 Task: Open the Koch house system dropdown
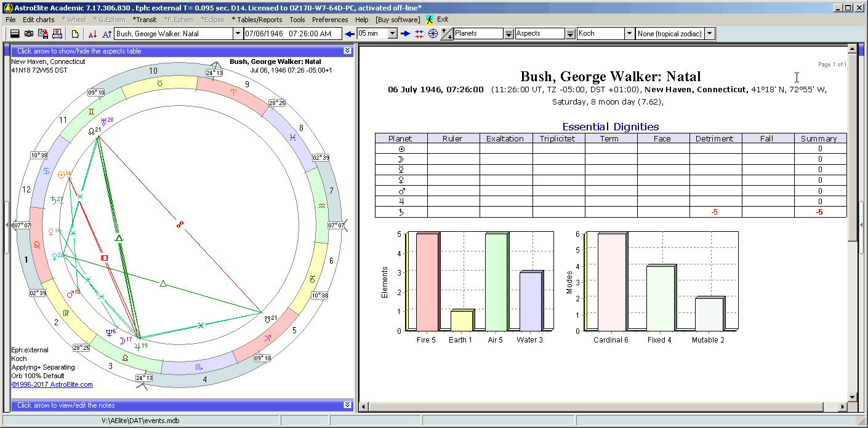pyautogui.click(x=629, y=33)
